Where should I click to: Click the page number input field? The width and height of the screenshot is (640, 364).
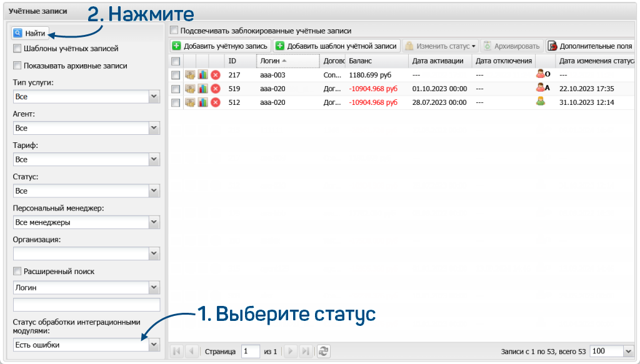(x=251, y=352)
